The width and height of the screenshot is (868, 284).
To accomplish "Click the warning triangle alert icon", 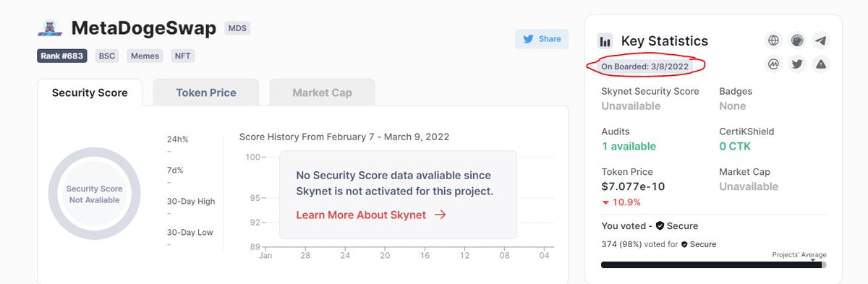I will click(x=820, y=64).
